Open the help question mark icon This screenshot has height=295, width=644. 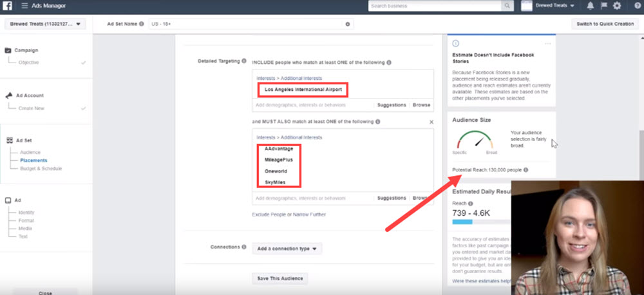638,6
